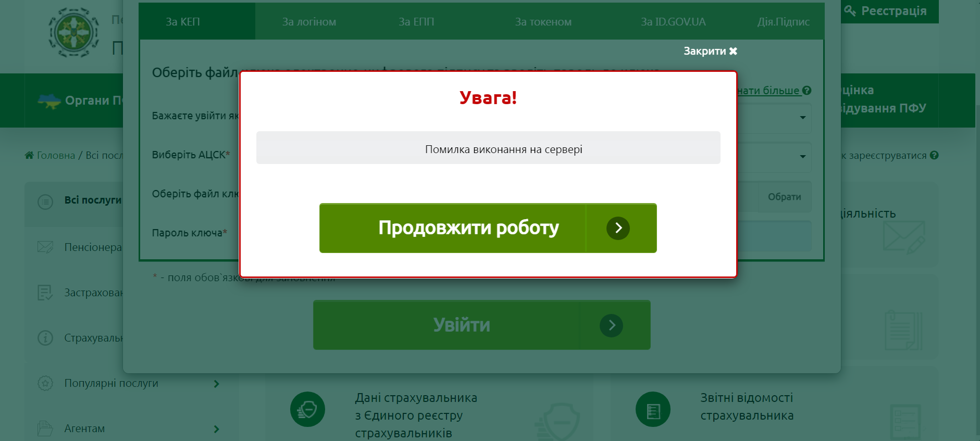Click the arrow icon on Продовжити роботу

click(x=618, y=228)
